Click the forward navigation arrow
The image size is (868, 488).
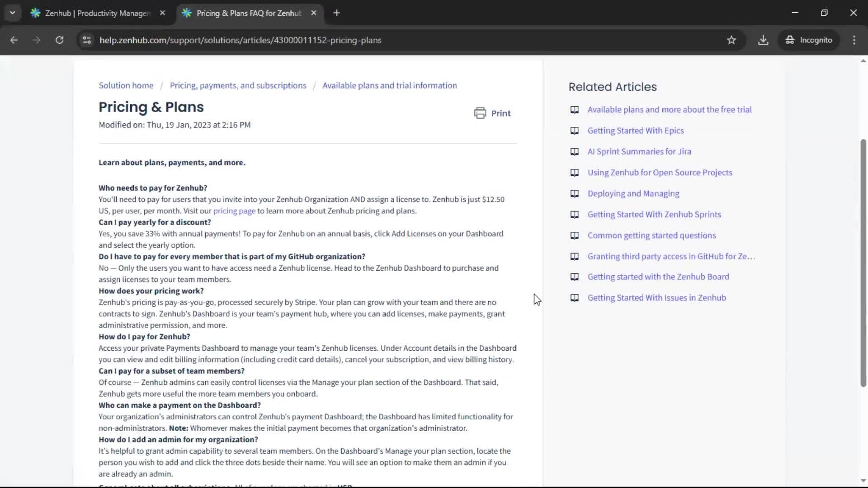point(36,40)
